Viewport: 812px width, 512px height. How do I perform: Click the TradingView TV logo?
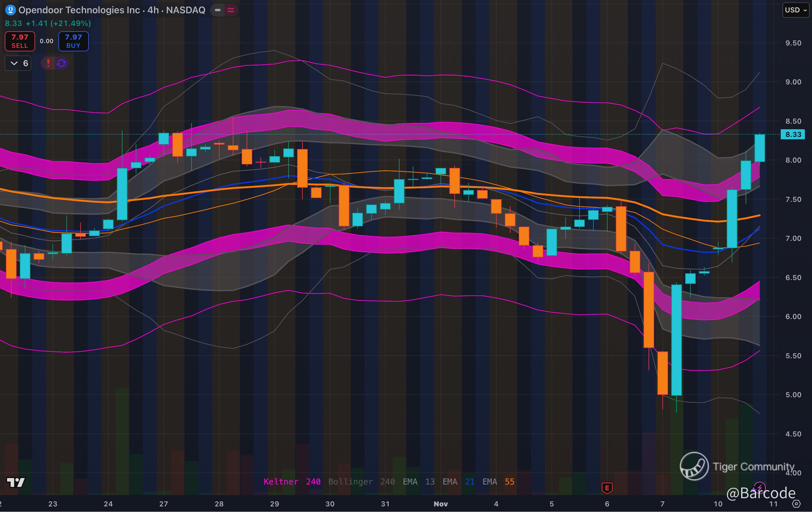click(x=16, y=482)
